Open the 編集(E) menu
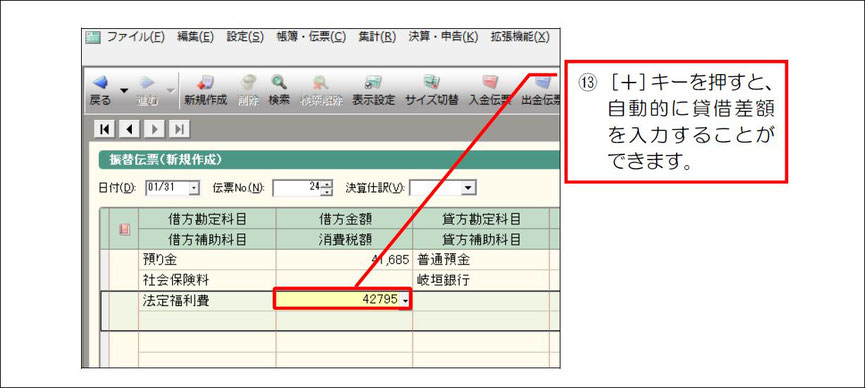The width and height of the screenshot is (865, 388). (x=195, y=37)
